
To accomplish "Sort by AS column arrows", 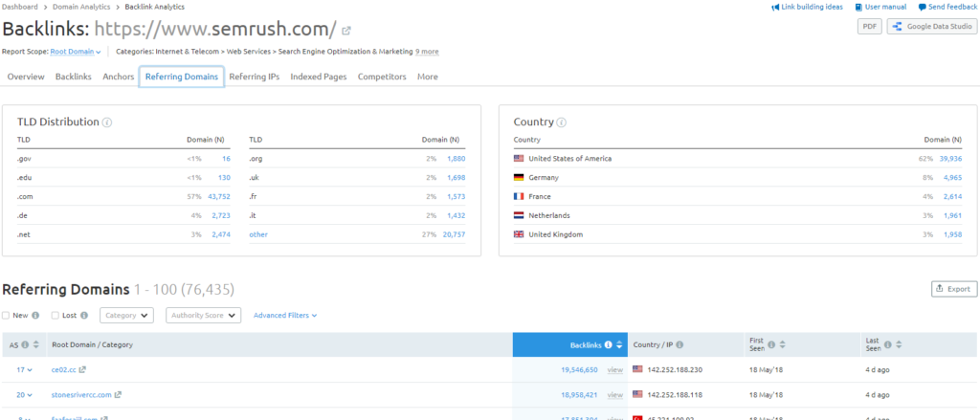I will coord(36,345).
